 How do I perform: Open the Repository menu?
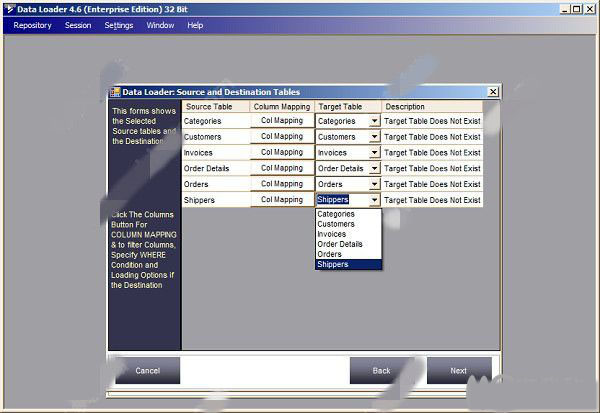click(33, 25)
